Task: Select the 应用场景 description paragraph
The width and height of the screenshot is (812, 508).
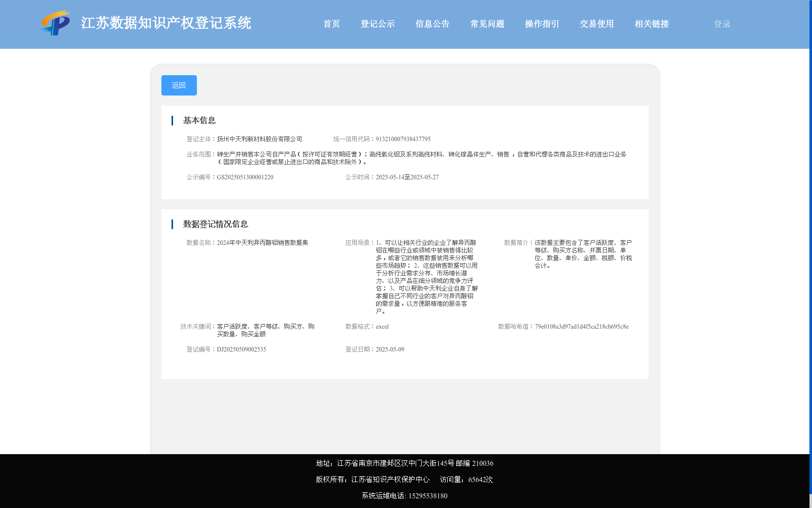Action: (x=427, y=277)
